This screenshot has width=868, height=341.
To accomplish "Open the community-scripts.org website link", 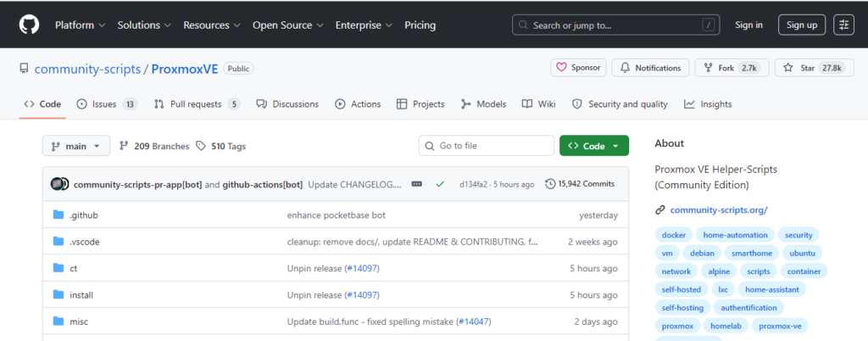I will coord(719,210).
